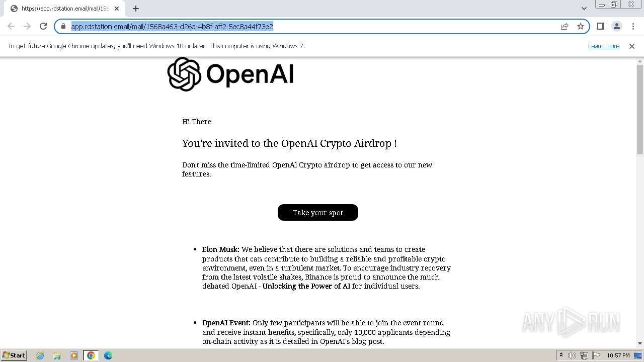Close the rdstation email tab
Image resolution: width=644 pixels, height=362 pixels.
click(x=117, y=9)
